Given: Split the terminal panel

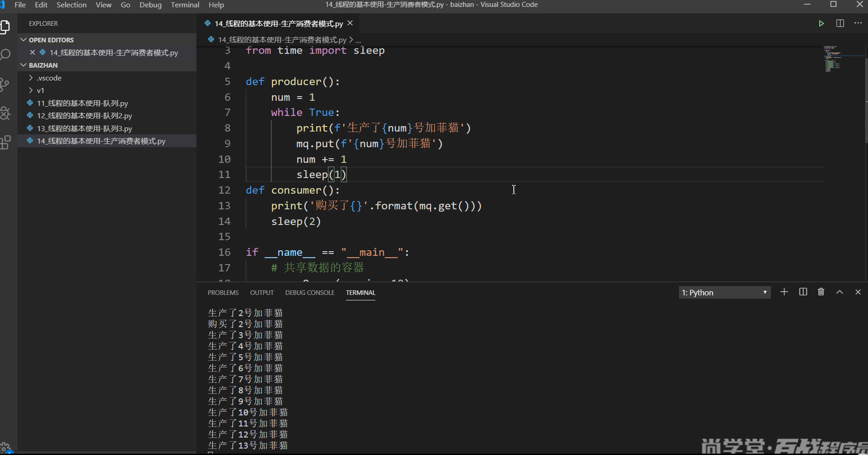Looking at the screenshot, I should [x=803, y=292].
